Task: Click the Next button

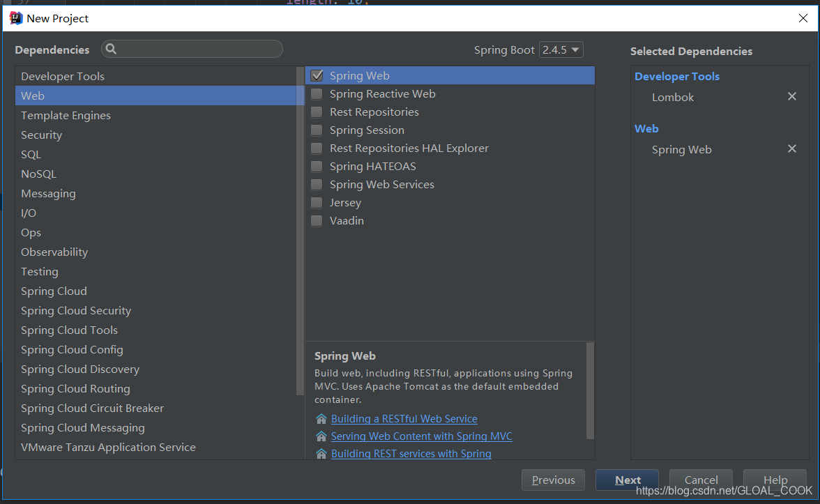Action: [627, 480]
